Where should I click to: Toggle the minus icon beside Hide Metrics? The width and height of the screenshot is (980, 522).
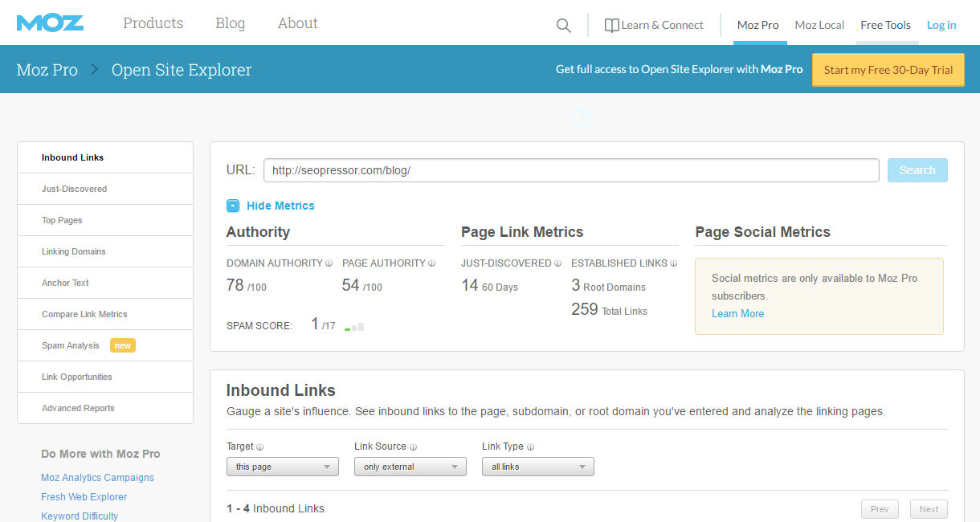point(233,206)
